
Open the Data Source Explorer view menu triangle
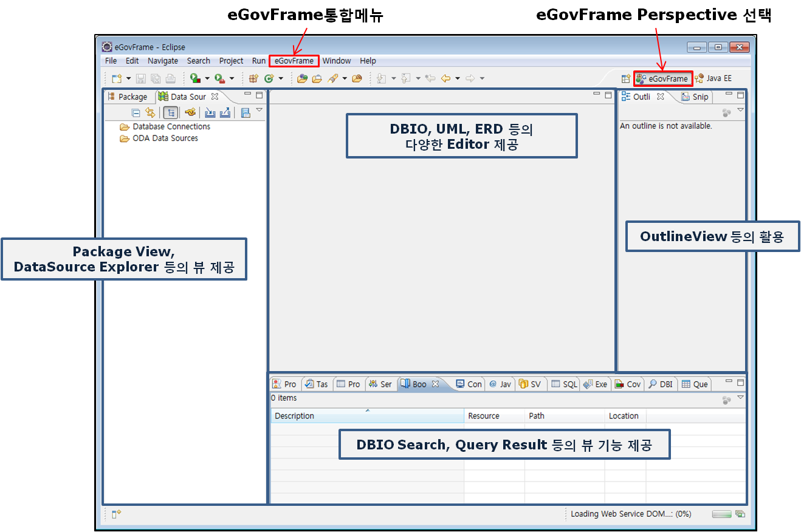[x=260, y=109]
